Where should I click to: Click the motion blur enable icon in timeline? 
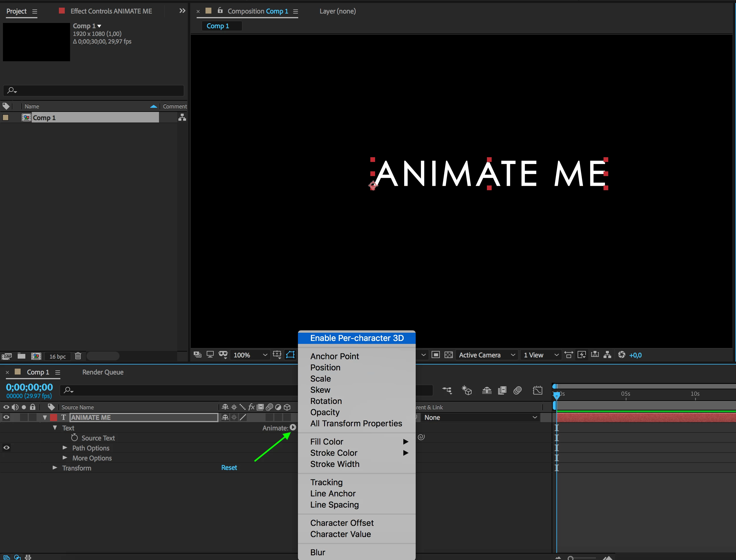point(517,390)
